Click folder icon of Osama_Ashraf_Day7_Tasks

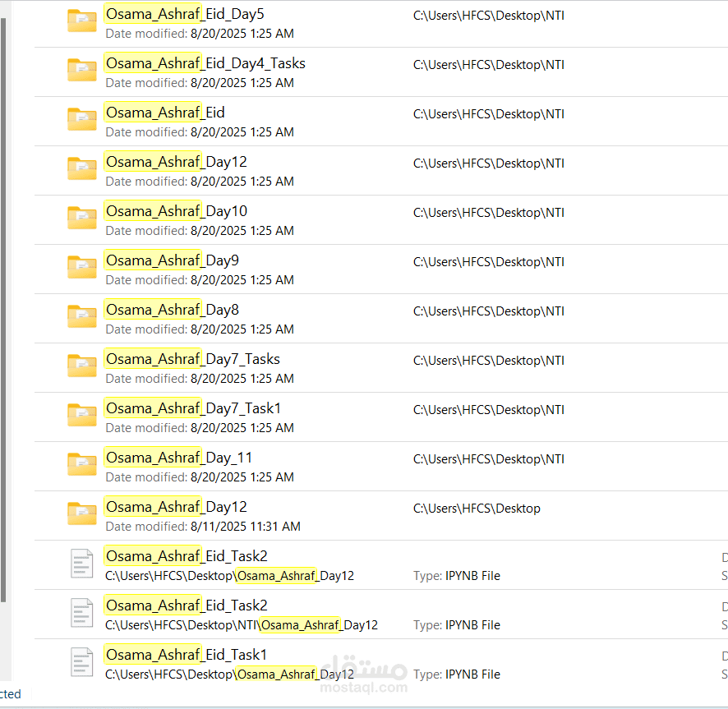81,366
